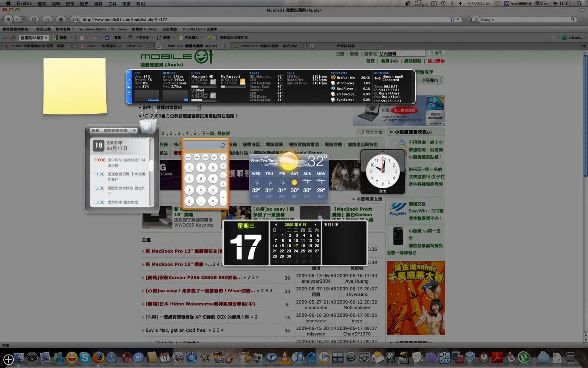Open the Trash in the Dock
This screenshot has height=368, width=588.
(x=570, y=357)
